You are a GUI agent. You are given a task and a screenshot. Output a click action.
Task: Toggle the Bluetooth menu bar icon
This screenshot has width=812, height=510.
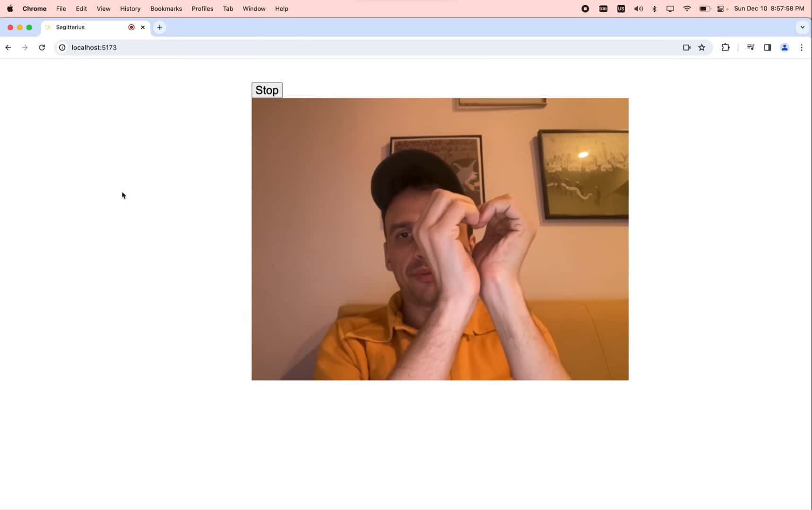coord(655,8)
